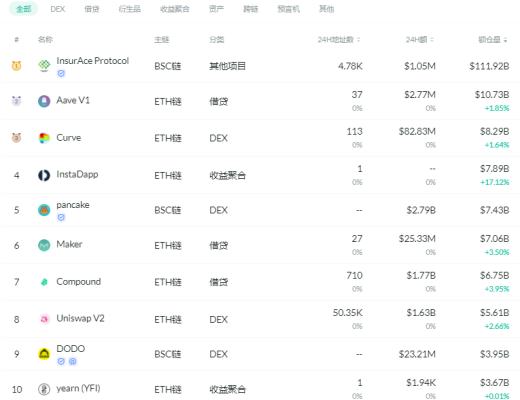
Task: Click the Aave V1 logo icon
Action: coord(44,101)
